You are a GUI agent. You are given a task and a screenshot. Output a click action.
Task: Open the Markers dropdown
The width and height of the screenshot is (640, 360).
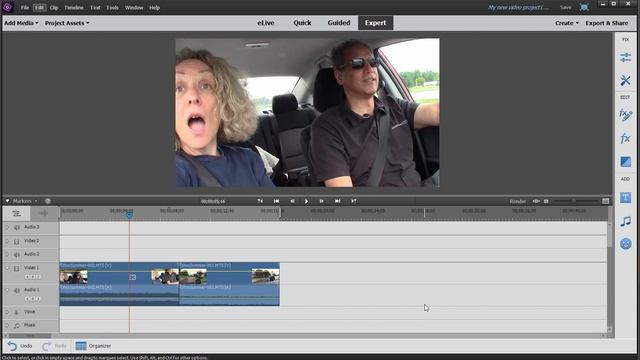[x=24, y=201]
